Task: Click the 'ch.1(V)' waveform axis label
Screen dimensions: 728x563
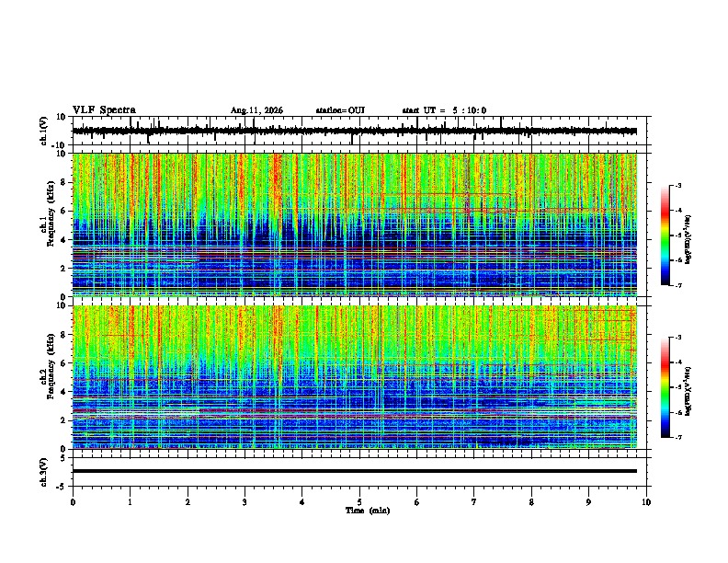Action: pyautogui.click(x=44, y=131)
